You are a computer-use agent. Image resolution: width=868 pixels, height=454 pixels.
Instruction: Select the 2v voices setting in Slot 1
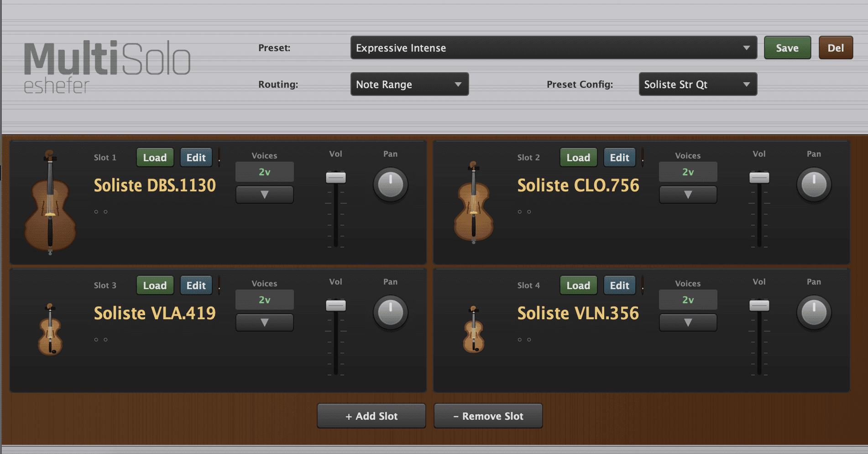(x=264, y=172)
